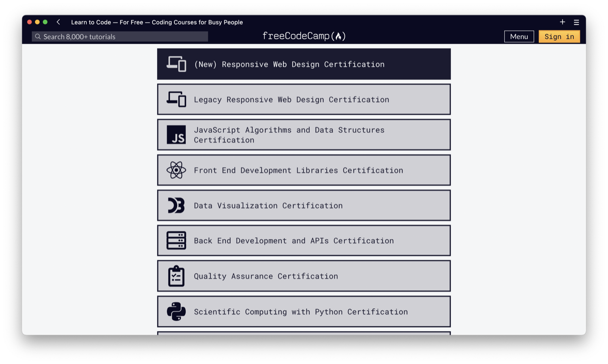608x364 pixels.
Task: Click the D3 logo icon
Action: (176, 206)
